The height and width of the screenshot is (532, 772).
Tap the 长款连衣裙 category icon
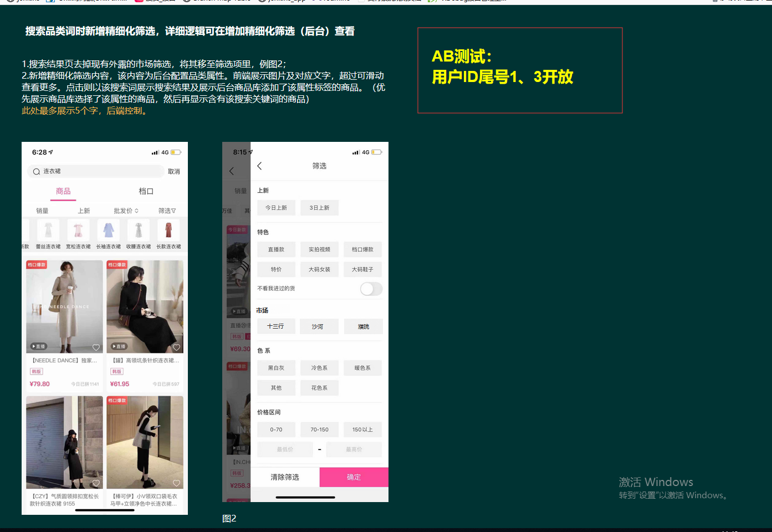coord(168,230)
